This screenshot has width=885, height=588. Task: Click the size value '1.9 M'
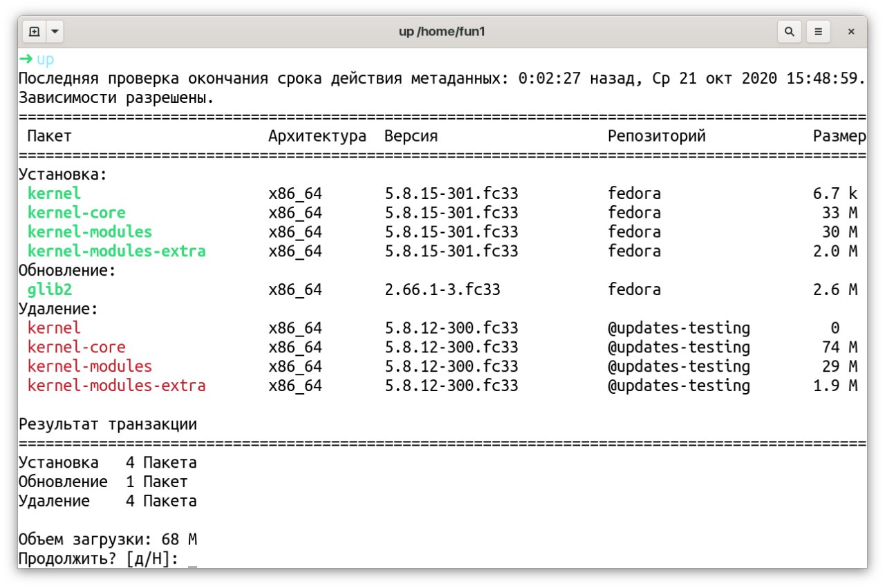pyautogui.click(x=835, y=386)
